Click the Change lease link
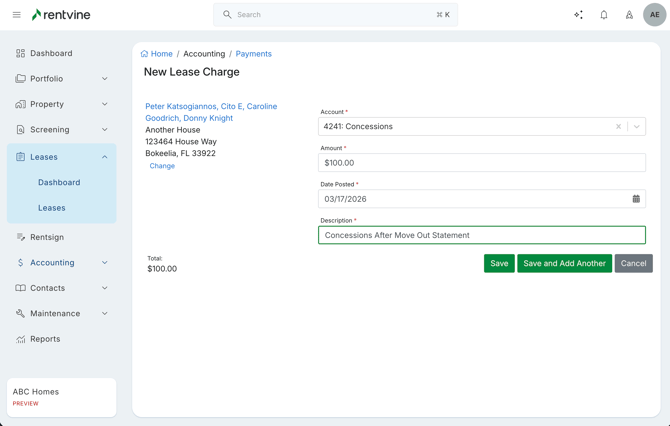The height and width of the screenshot is (426, 670). click(162, 166)
